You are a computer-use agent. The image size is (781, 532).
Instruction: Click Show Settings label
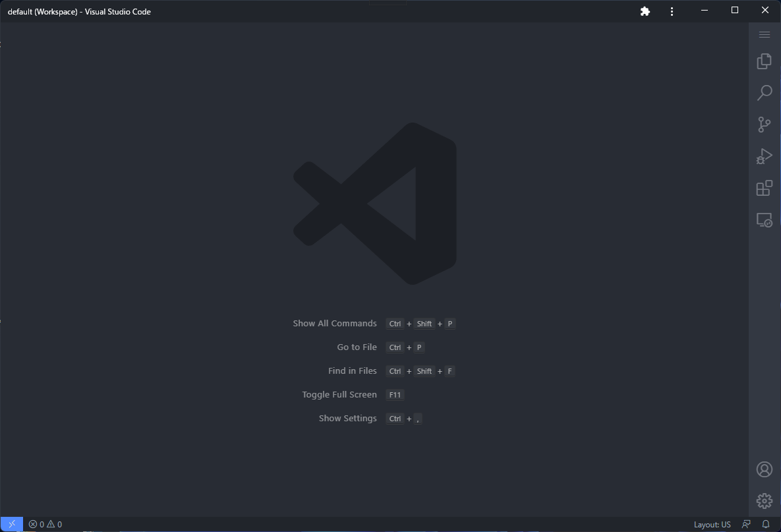348,419
